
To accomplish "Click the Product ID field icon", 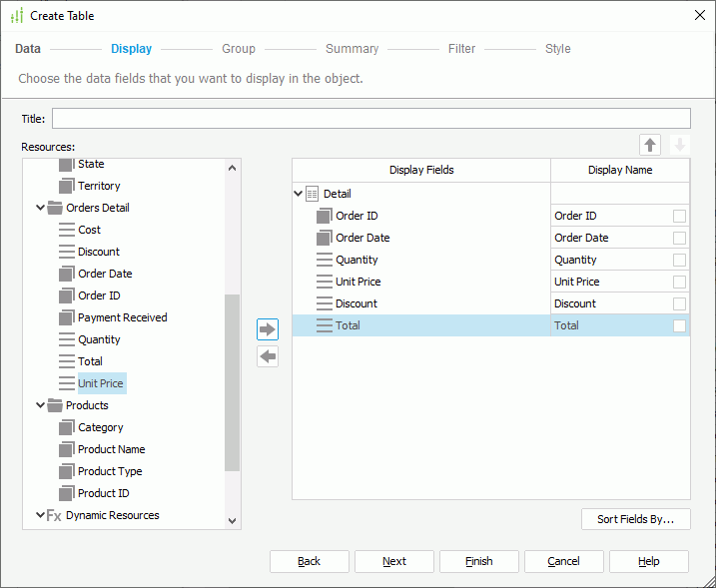I will [67, 493].
